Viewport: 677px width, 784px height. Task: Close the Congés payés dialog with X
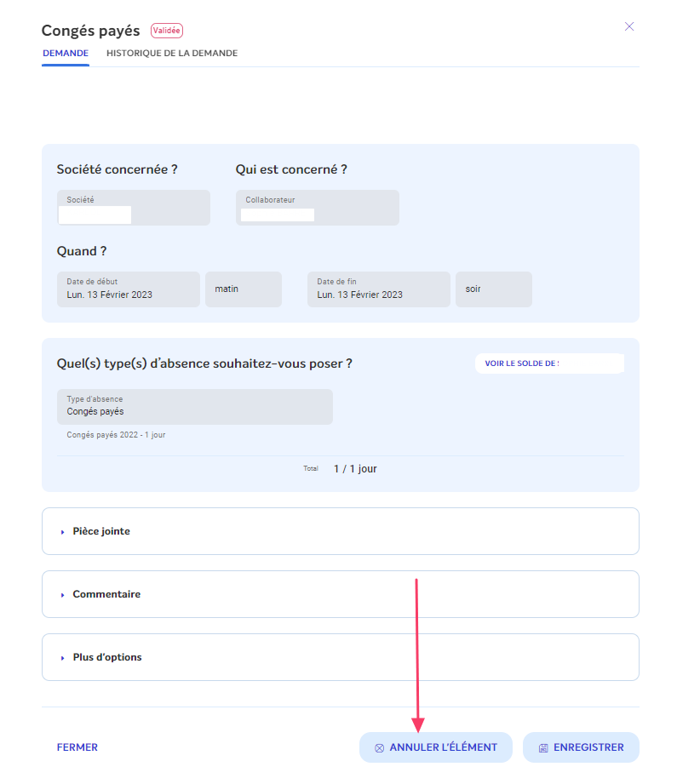click(x=629, y=26)
